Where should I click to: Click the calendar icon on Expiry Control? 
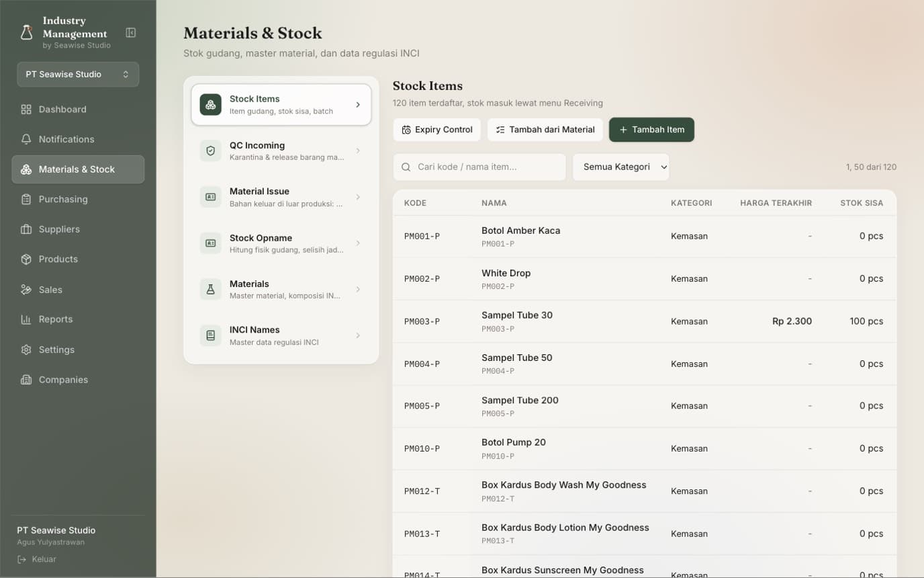(406, 130)
